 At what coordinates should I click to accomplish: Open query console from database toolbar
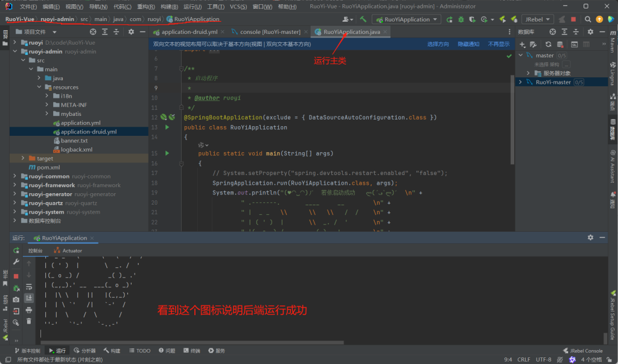(x=575, y=45)
